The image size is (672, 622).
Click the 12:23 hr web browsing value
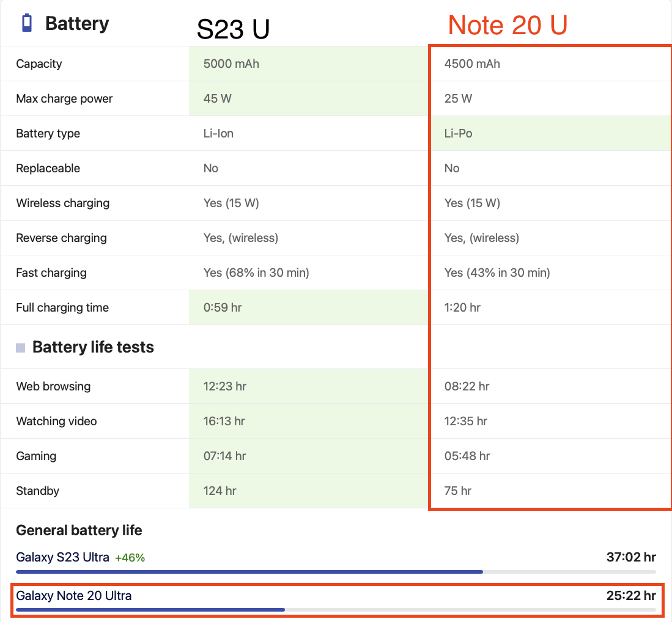[224, 386]
